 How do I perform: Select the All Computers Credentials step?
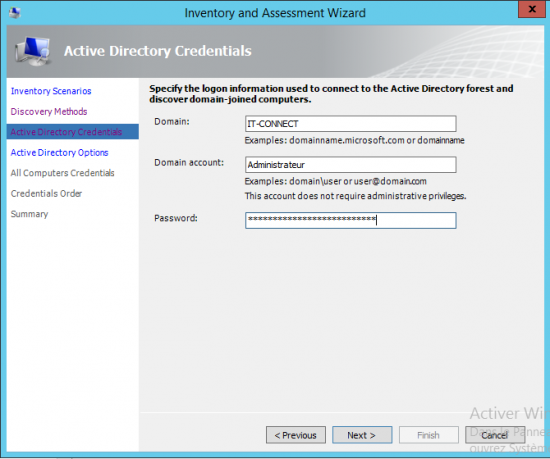(62, 173)
